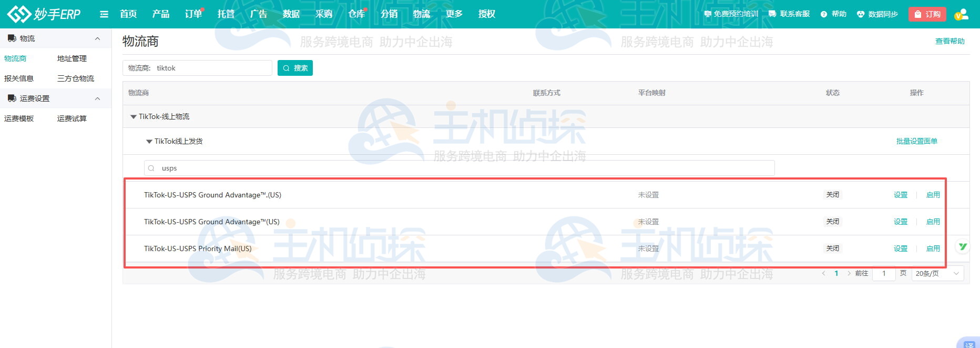Click 免费预约培训 link
This screenshot has width=980, height=348.
[731, 14]
